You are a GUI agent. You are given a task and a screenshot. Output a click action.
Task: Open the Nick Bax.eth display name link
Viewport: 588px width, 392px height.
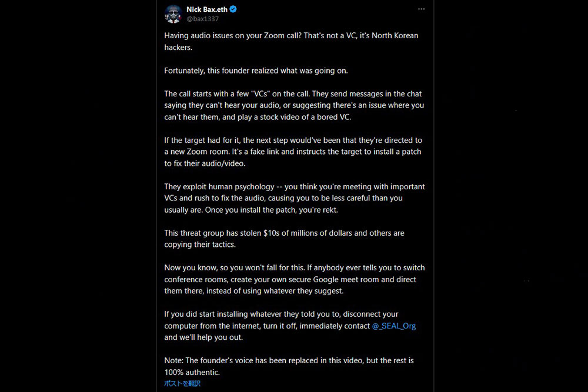[x=206, y=9]
